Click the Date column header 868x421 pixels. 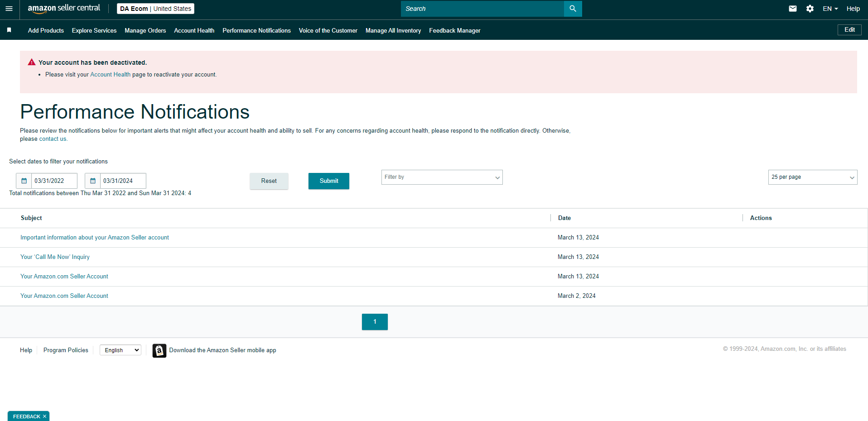pyautogui.click(x=564, y=218)
